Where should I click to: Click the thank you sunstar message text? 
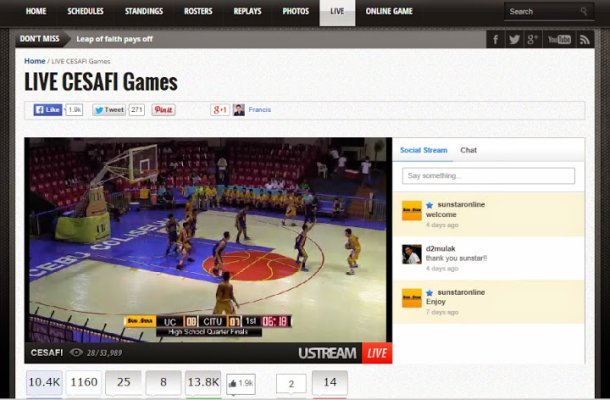(456, 258)
